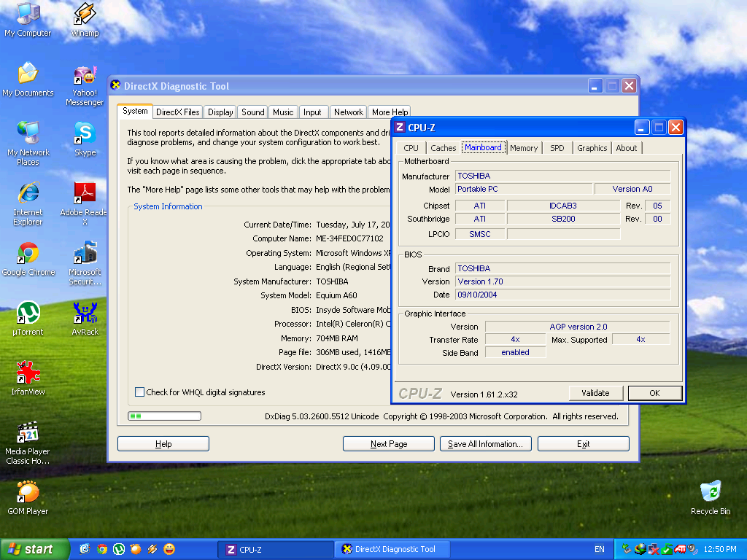The image size is (747, 560).
Task: Click ATI tray icon in system tray
Action: point(680,549)
